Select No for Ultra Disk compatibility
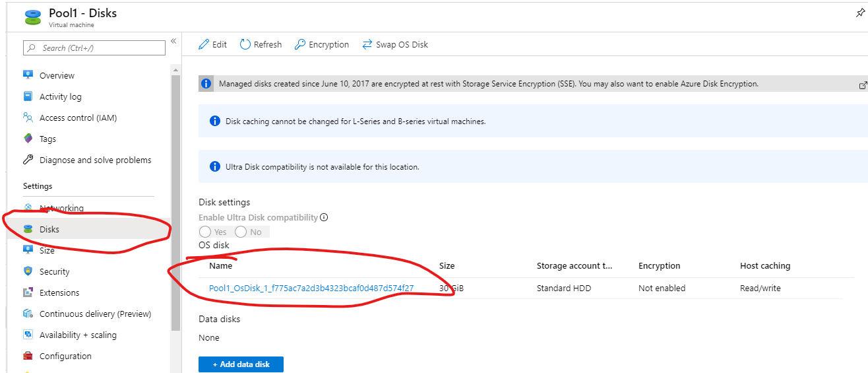 click(241, 232)
